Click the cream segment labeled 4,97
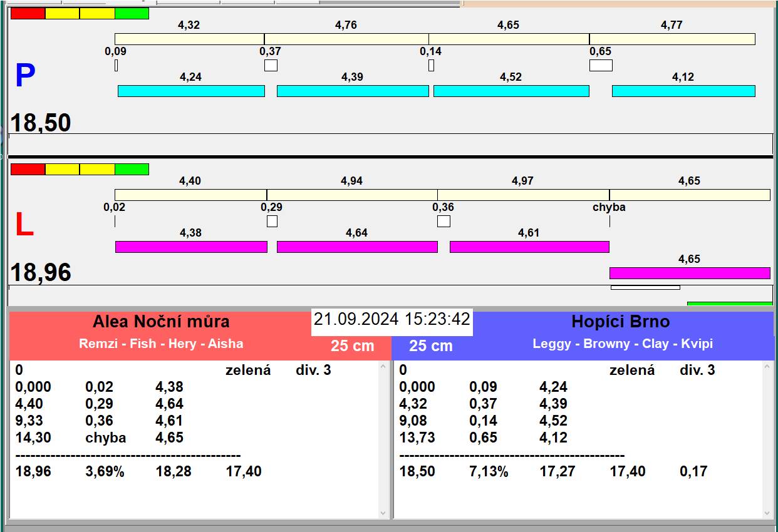 point(524,195)
